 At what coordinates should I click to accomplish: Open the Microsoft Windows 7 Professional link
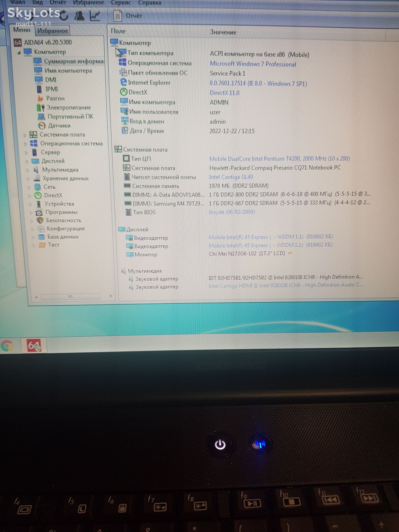[253, 64]
